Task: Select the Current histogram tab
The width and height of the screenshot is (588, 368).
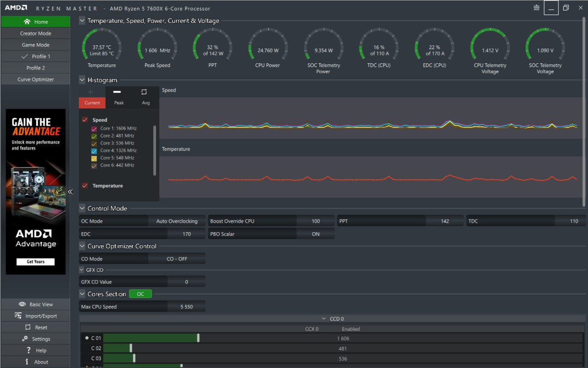Action: [92, 103]
